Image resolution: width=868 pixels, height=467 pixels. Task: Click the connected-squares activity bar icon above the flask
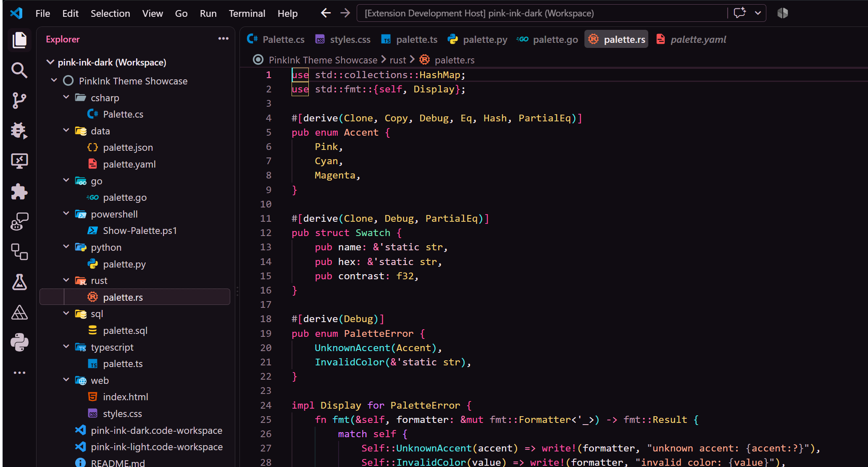pos(19,252)
